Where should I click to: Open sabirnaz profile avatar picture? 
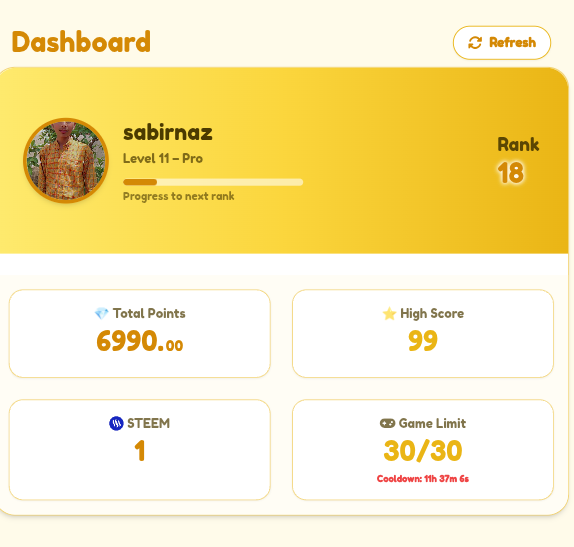(x=66, y=160)
